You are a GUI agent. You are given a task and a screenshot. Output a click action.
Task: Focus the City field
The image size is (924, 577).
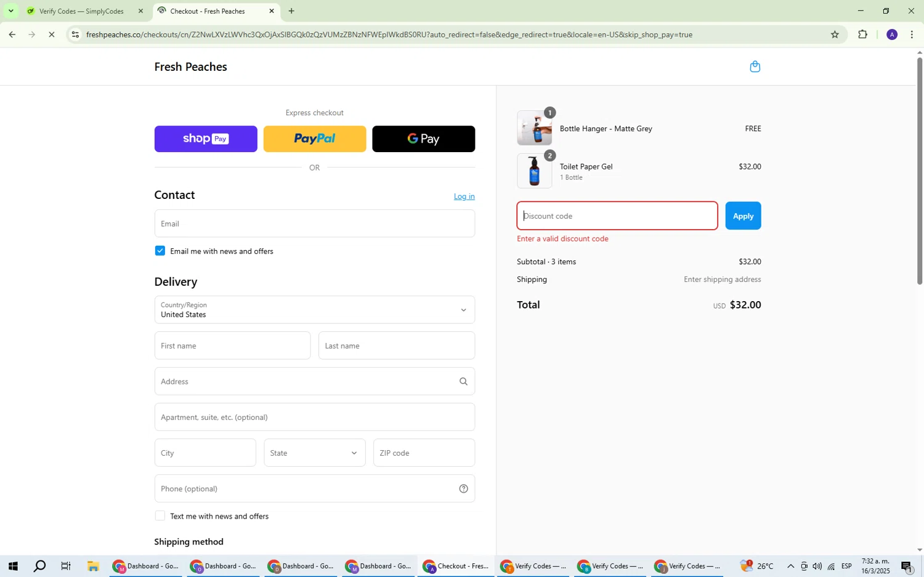205,453
